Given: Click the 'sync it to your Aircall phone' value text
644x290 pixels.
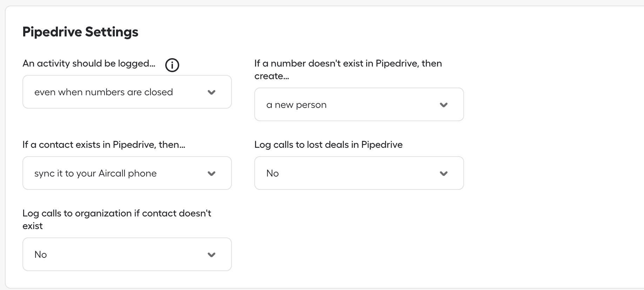Looking at the screenshot, I should pos(95,173).
